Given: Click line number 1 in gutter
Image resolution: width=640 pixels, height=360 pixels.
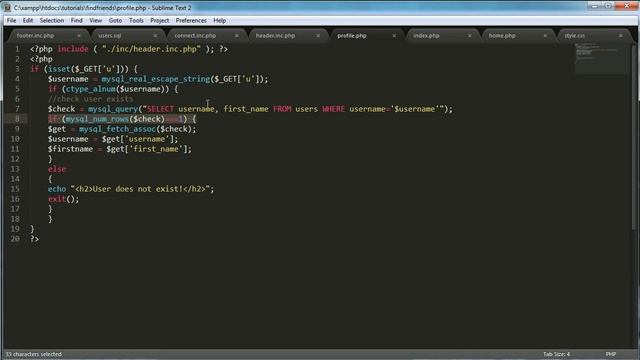Looking at the screenshot, I should click(x=17, y=49).
